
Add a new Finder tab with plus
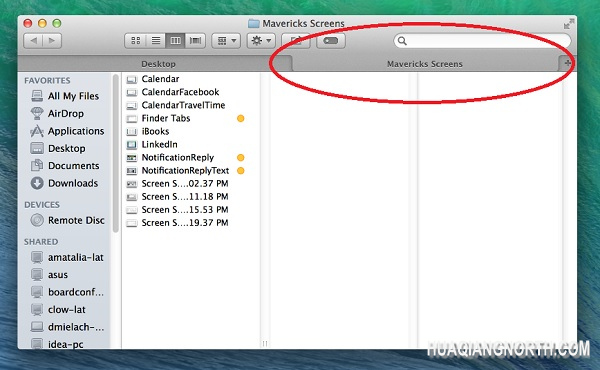coord(567,63)
